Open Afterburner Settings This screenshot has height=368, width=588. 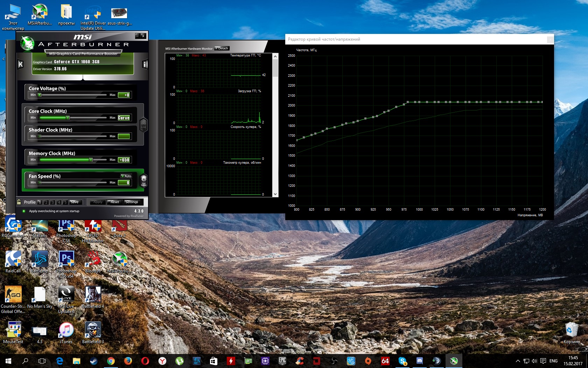(132, 202)
